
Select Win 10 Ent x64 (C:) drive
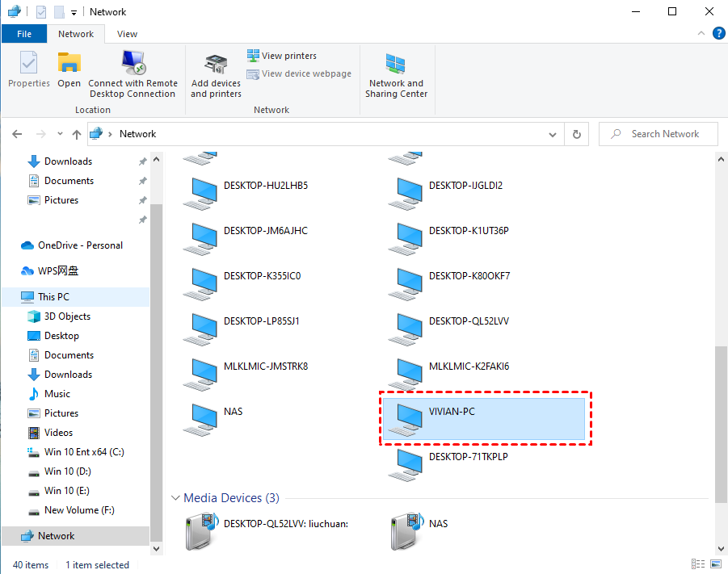click(84, 452)
